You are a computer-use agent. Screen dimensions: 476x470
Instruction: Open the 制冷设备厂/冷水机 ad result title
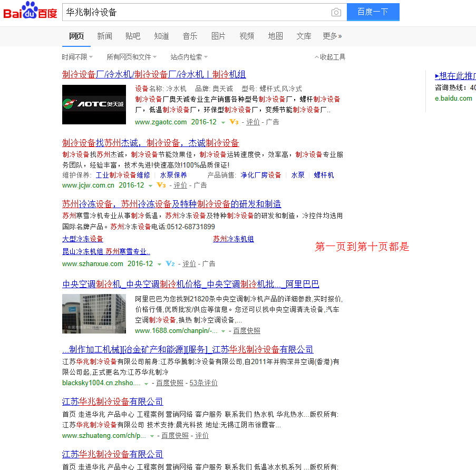[x=154, y=74]
